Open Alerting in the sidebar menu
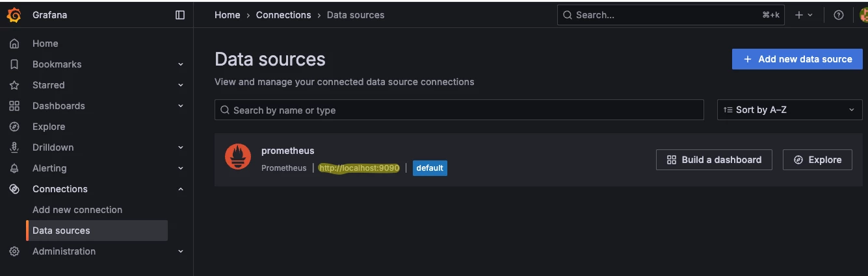 (49, 168)
